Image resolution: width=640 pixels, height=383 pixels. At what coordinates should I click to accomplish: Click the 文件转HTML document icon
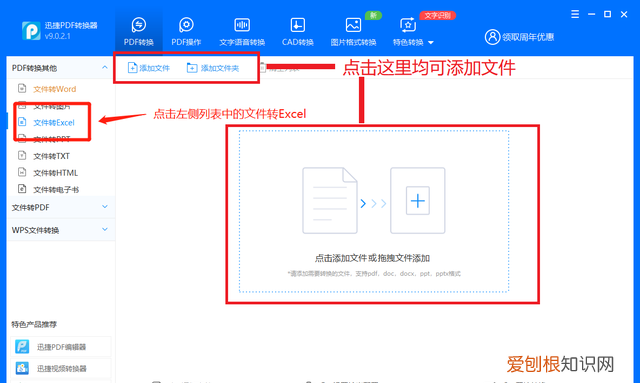(22, 172)
